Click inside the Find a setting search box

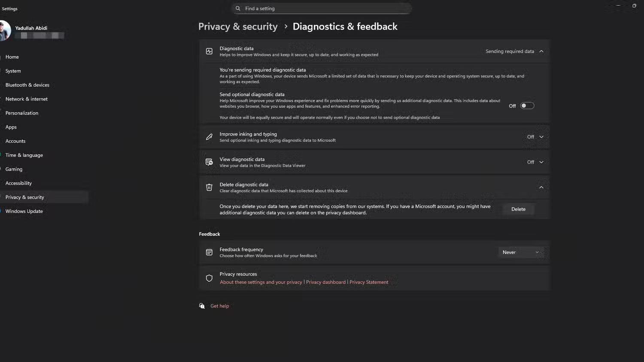click(x=322, y=8)
